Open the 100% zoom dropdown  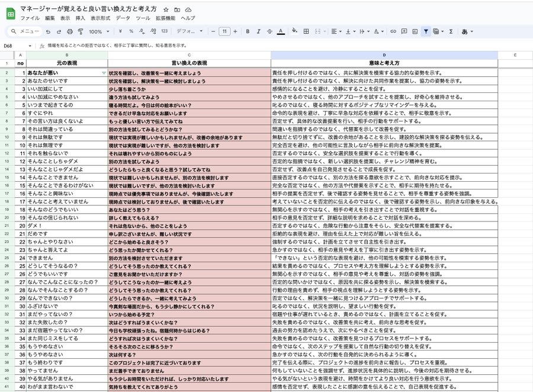(99, 31)
